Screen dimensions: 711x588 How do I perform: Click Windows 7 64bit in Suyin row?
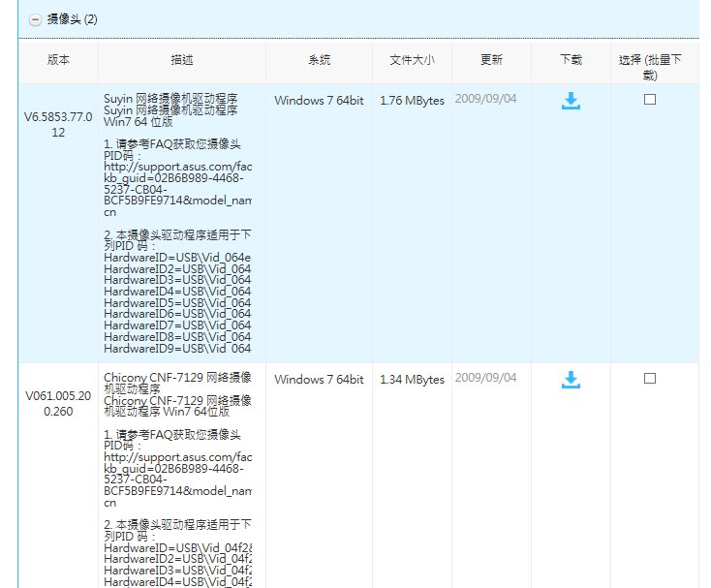coord(319,101)
